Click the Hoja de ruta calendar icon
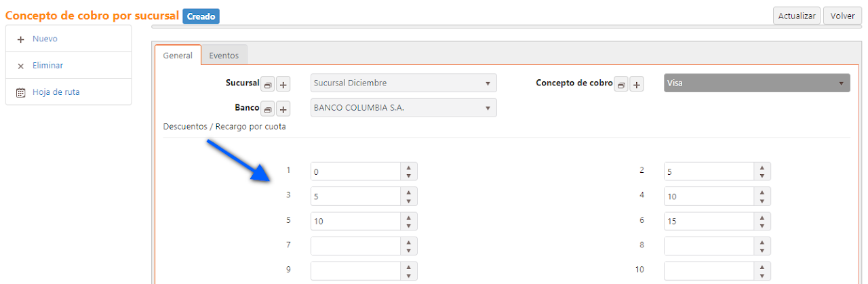 pyautogui.click(x=20, y=92)
